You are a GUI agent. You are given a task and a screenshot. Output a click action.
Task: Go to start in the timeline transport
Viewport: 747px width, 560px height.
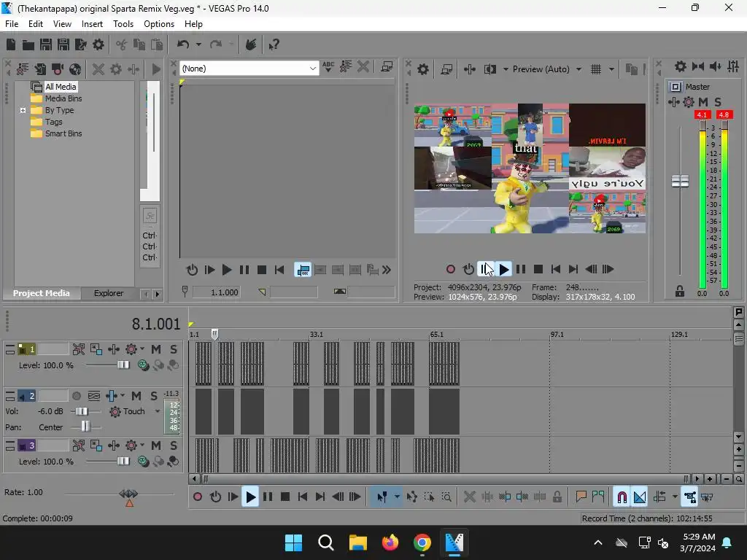[x=303, y=497]
